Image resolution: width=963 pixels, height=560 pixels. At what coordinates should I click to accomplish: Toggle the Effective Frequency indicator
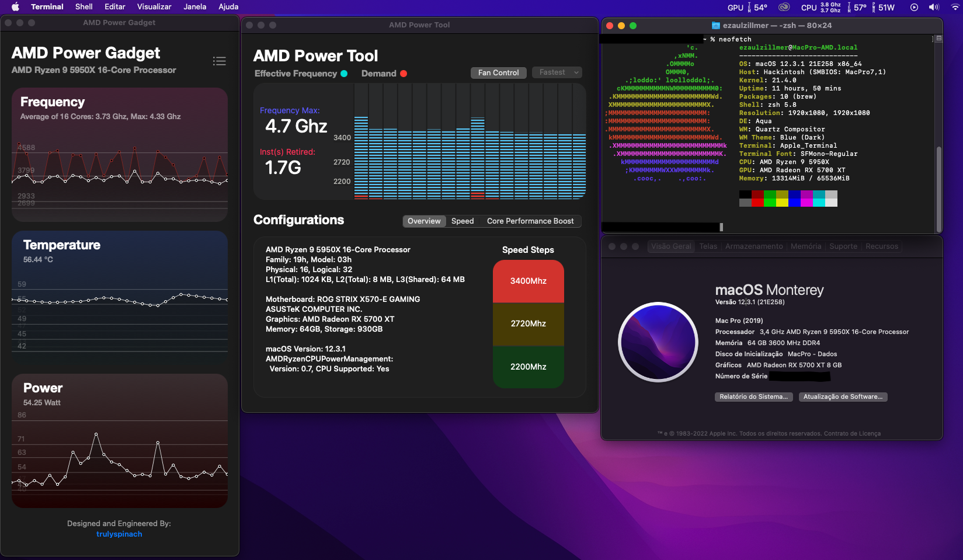pyautogui.click(x=344, y=74)
